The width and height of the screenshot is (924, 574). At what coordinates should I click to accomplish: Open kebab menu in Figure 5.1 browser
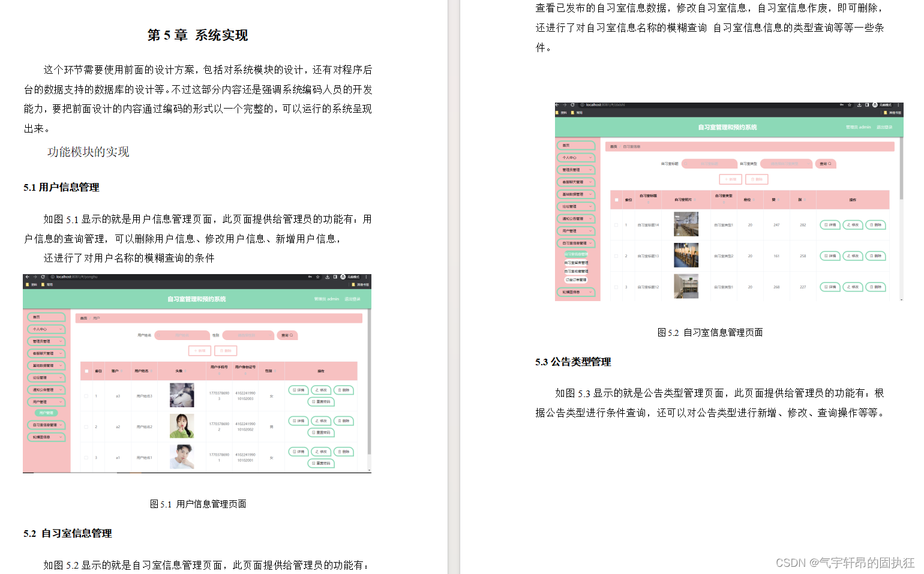click(x=366, y=277)
